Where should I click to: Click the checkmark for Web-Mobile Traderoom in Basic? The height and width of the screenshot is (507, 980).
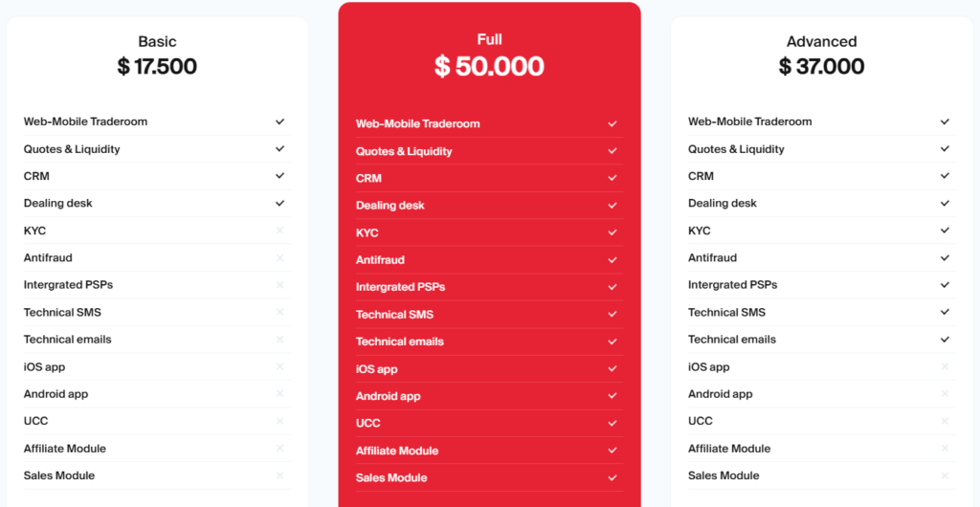point(280,121)
